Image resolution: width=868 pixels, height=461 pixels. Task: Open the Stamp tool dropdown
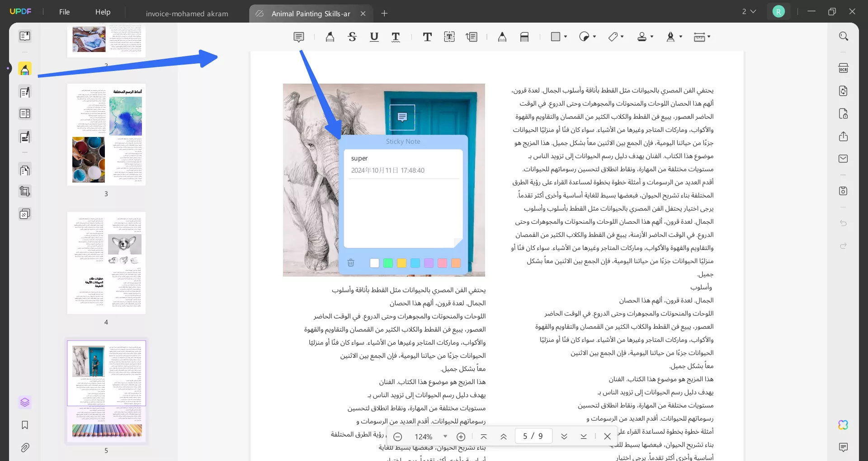(x=652, y=37)
